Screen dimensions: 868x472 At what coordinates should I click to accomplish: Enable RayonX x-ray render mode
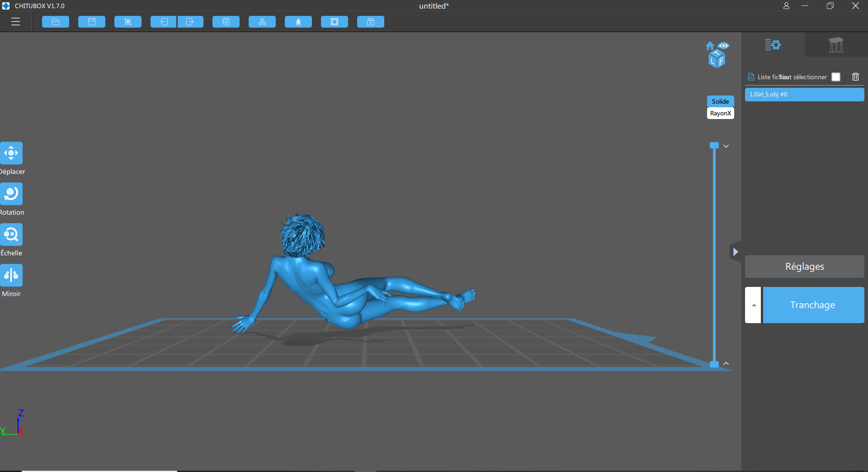coord(720,113)
